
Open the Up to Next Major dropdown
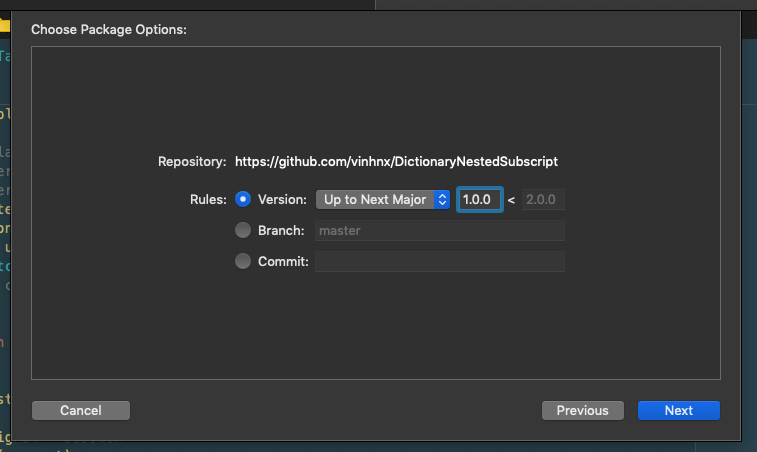383,199
